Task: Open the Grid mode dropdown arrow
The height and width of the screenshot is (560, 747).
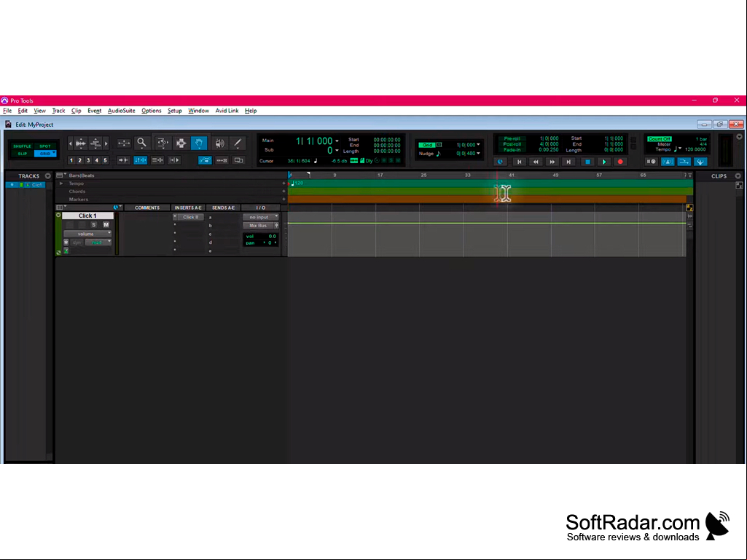Action: (55, 154)
